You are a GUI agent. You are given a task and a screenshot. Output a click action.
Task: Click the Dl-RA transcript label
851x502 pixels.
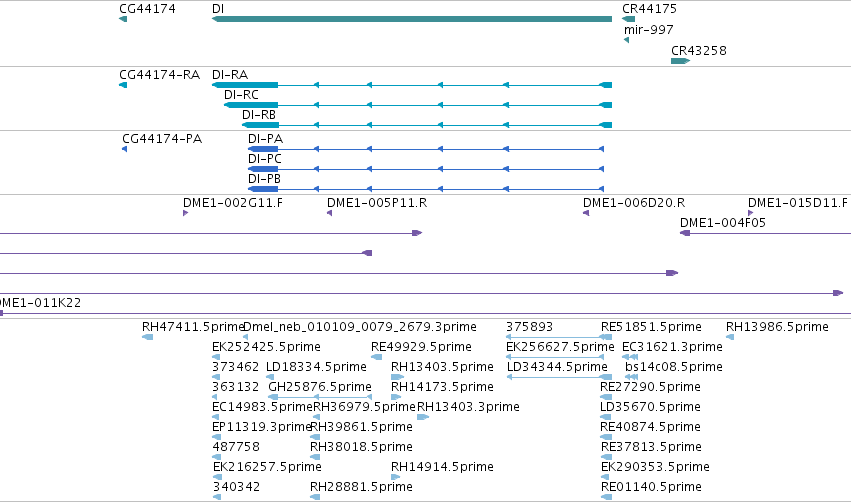230,74
